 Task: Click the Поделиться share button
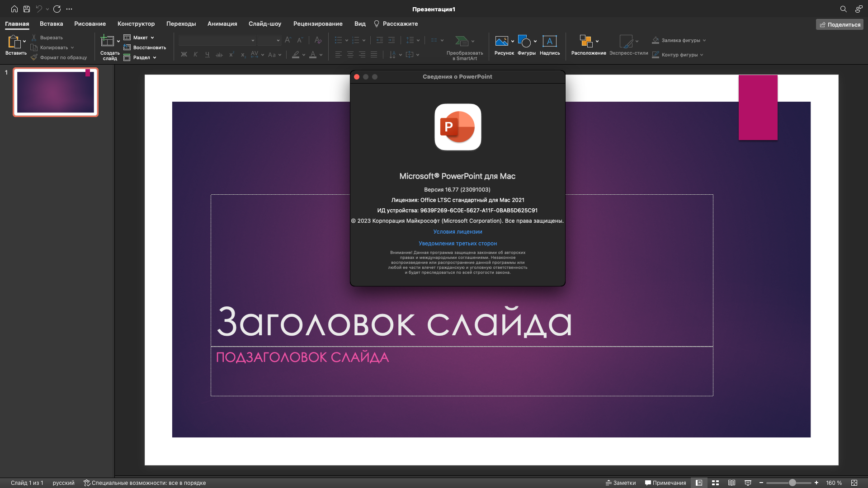[840, 24]
